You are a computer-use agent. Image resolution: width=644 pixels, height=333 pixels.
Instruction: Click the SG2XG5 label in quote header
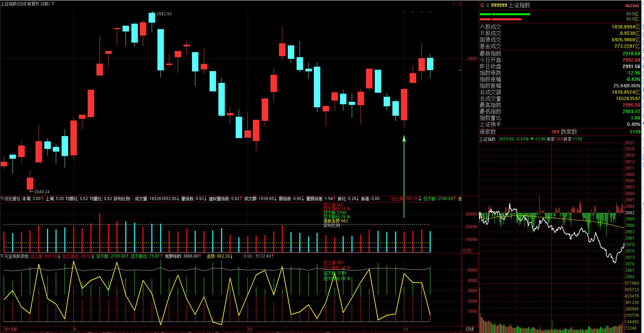pos(632,6)
